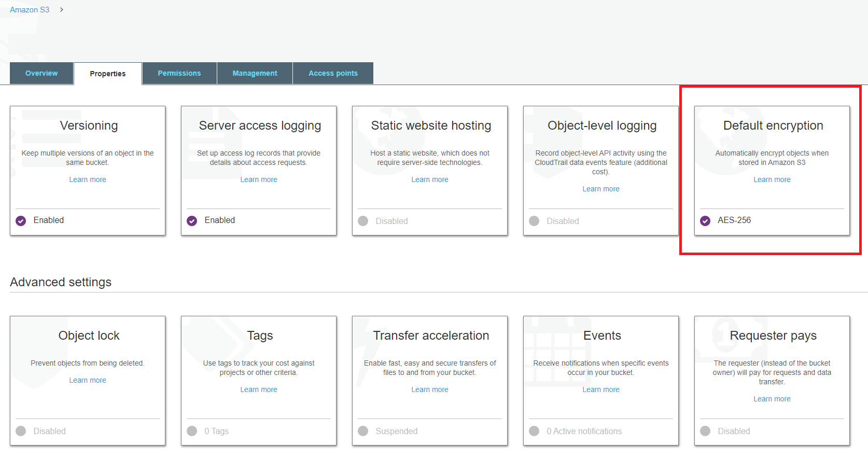868x460 pixels.
Task: Open the Events card title
Action: [x=602, y=336]
